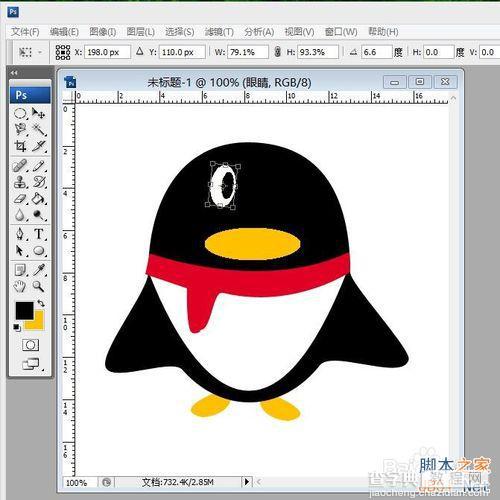Image resolution: width=500 pixels, height=500 pixels.
Task: Click the document size 文档:732.4K/2.85M text
Action: [x=178, y=482]
